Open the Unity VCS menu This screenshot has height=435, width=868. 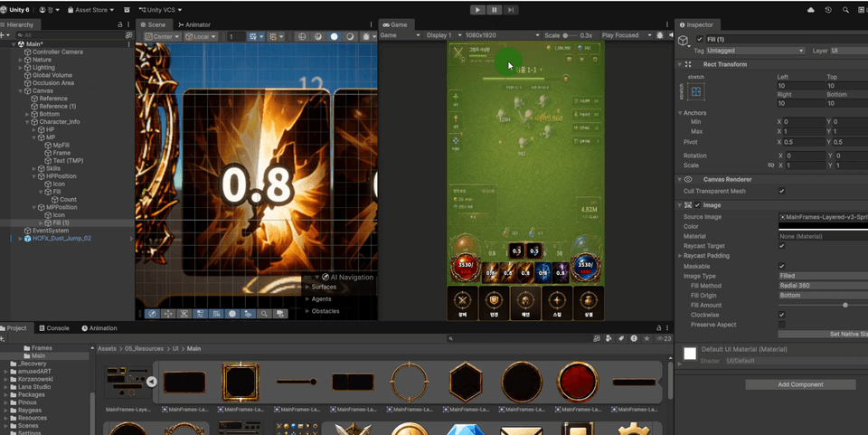coord(161,10)
